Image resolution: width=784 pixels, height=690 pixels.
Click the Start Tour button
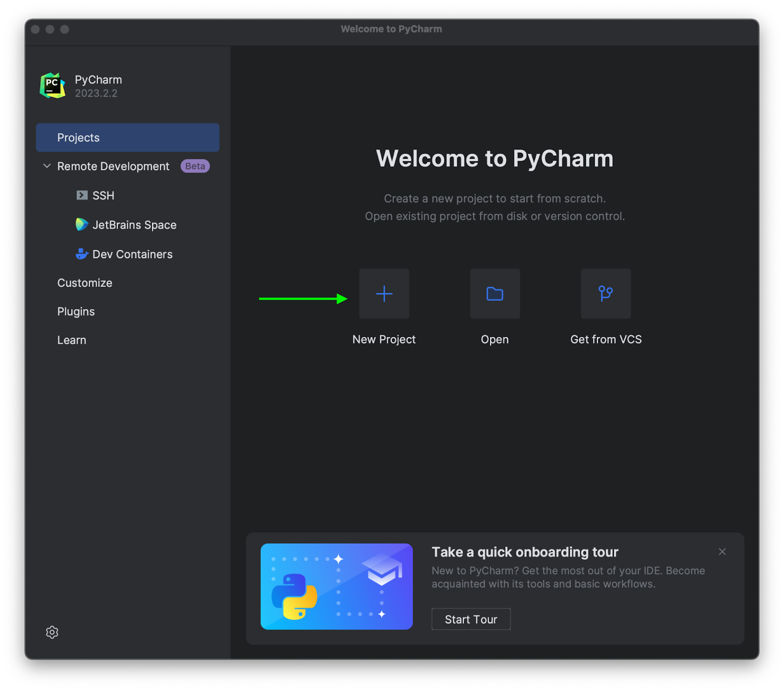coord(471,619)
